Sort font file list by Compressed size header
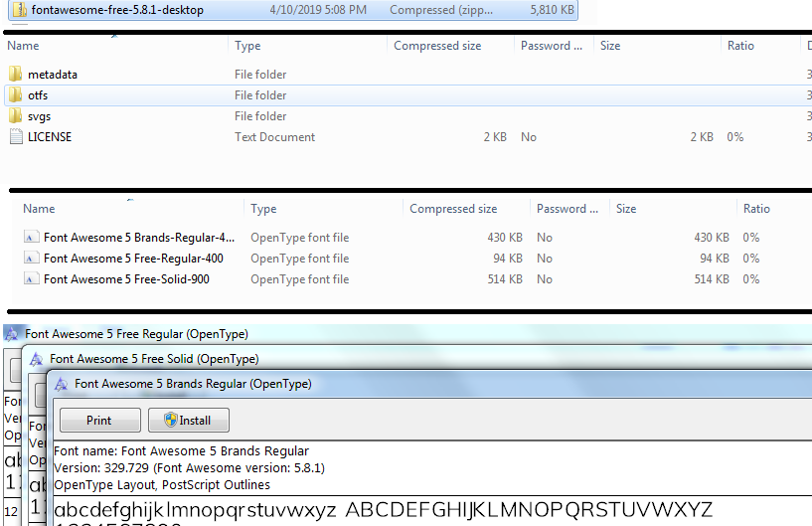812x526 pixels. (x=453, y=209)
